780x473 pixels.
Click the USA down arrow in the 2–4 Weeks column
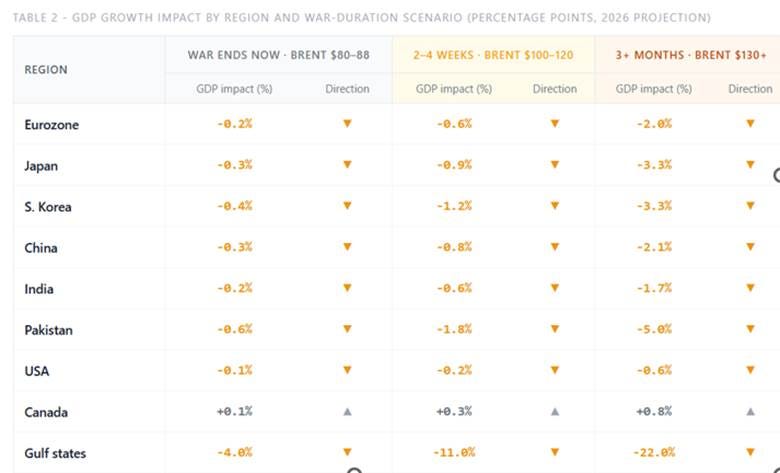[x=555, y=370]
